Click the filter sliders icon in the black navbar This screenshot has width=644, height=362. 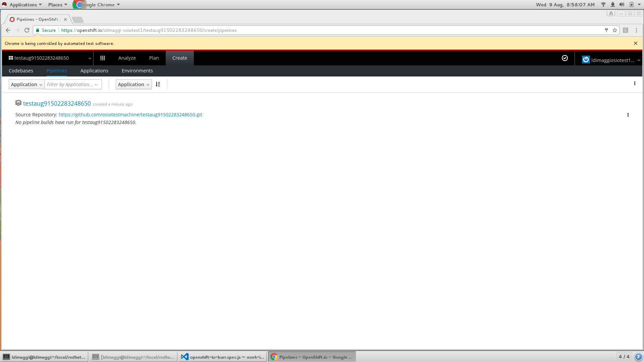[103, 58]
